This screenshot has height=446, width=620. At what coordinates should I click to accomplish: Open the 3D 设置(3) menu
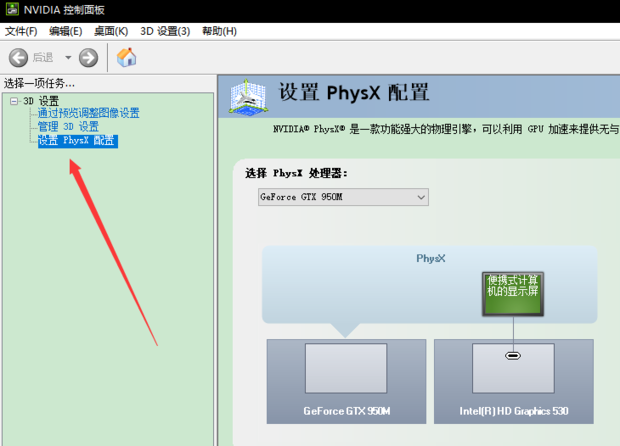165,31
